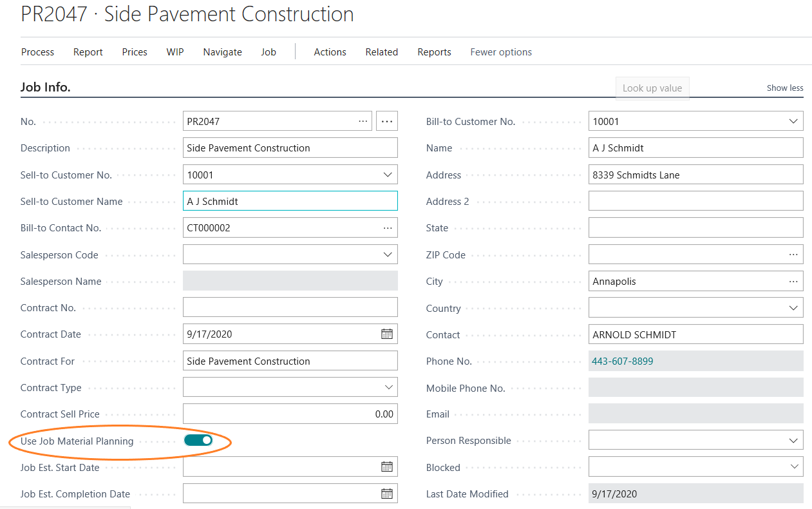This screenshot has width=812, height=509.
Task: Click the assist-edit ellipsis button beside the No. field
Action: click(386, 121)
